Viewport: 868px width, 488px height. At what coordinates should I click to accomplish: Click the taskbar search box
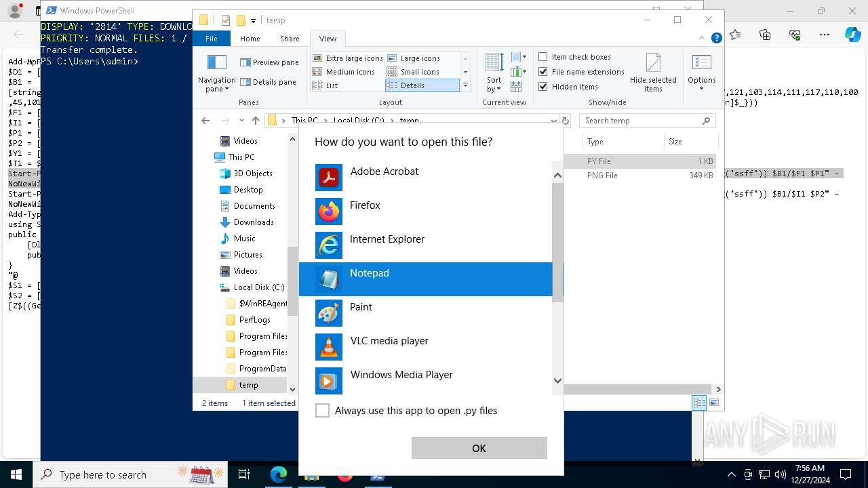point(130,474)
